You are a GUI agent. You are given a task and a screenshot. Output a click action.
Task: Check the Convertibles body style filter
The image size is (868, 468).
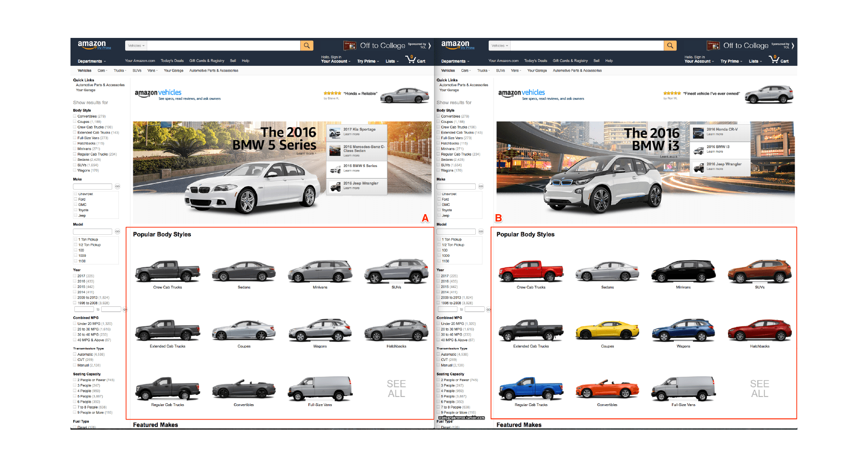(x=74, y=116)
